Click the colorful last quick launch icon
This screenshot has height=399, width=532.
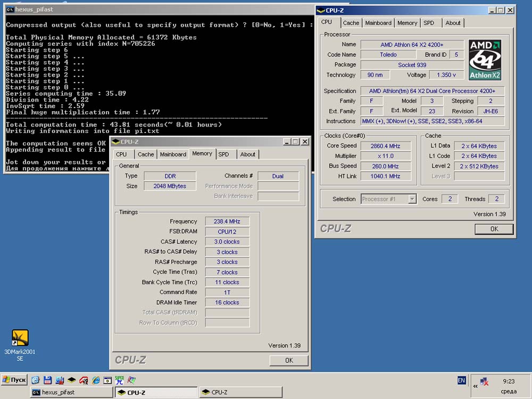[x=131, y=380]
